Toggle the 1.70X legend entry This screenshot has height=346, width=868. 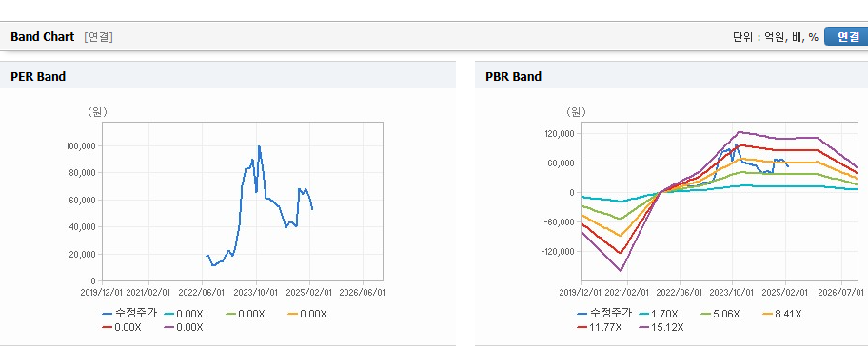tap(658, 314)
